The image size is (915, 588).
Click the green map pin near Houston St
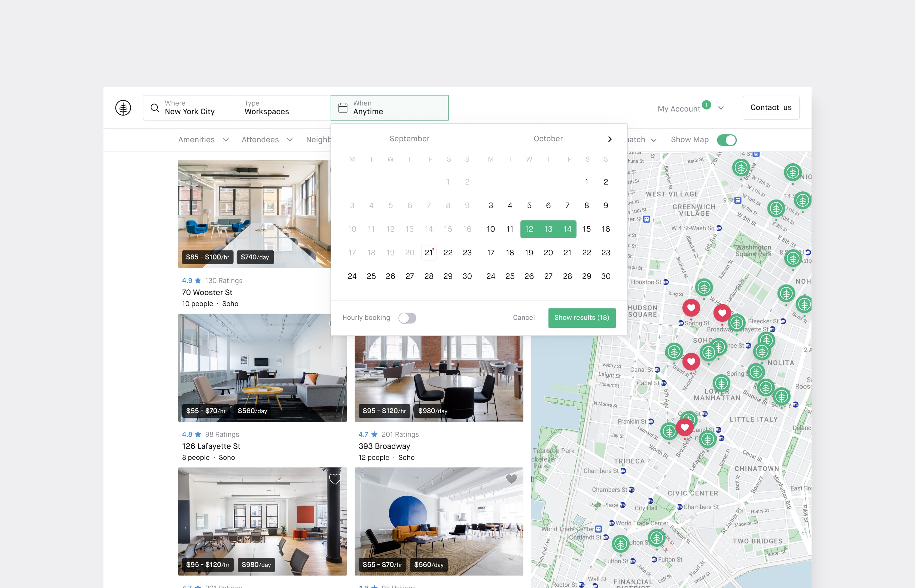704,287
